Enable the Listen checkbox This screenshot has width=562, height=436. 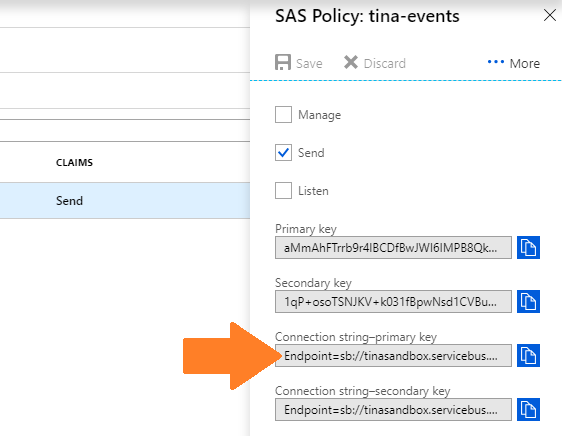[283, 190]
